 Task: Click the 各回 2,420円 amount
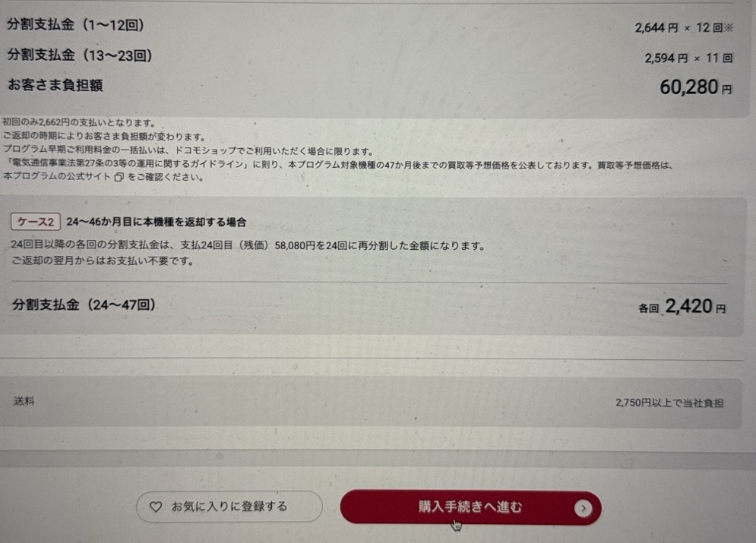[682, 306]
